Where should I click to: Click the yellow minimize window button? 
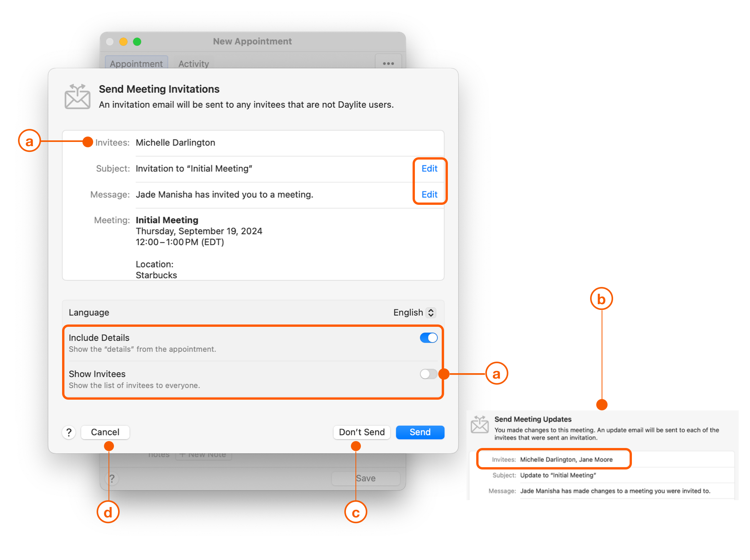point(123,41)
